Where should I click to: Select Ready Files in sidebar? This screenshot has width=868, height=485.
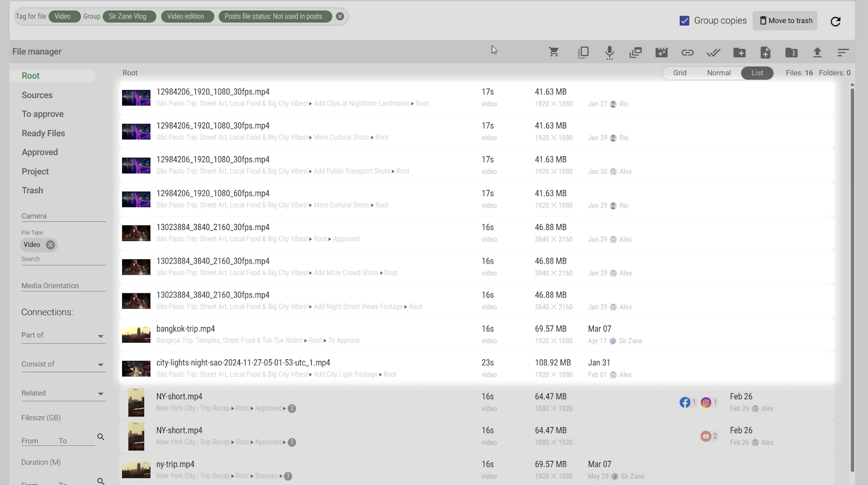pos(43,133)
